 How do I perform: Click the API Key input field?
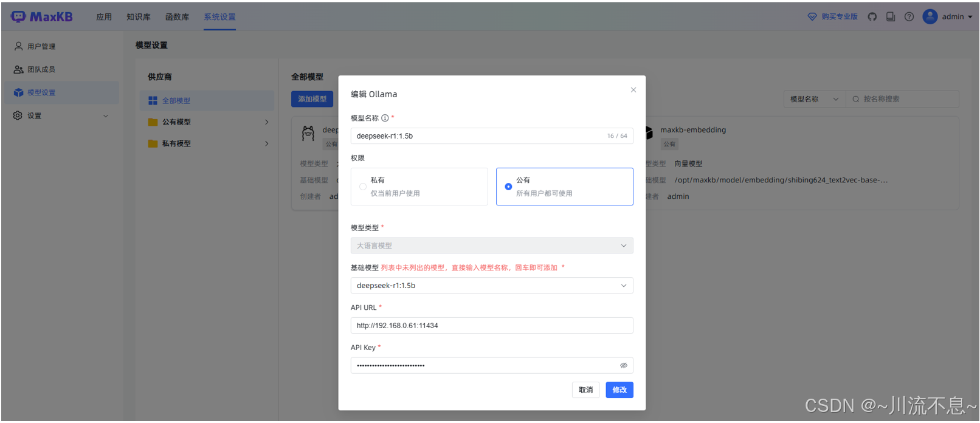(492, 365)
